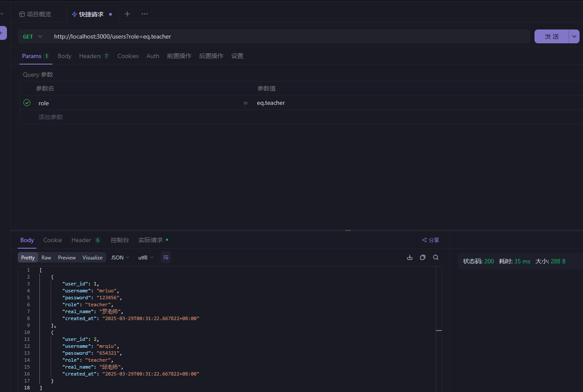Open the Cookies request tab
This screenshot has width=583, height=392.
(128, 56)
